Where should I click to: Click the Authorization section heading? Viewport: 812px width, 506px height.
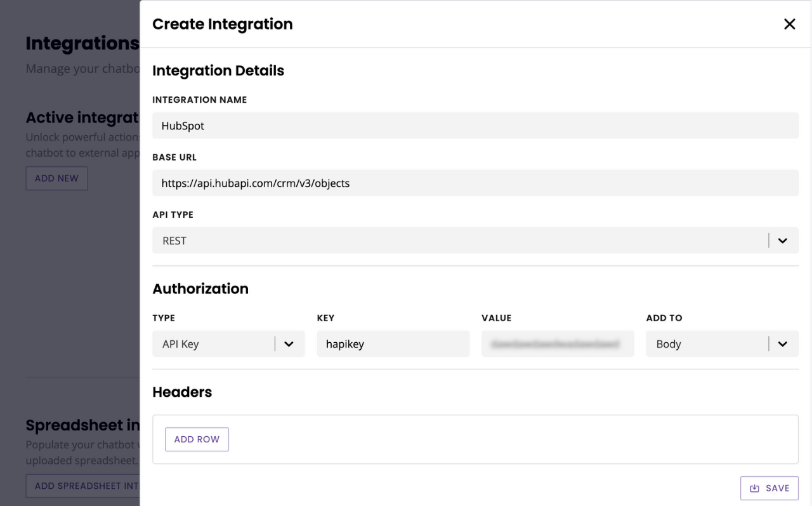pos(200,289)
